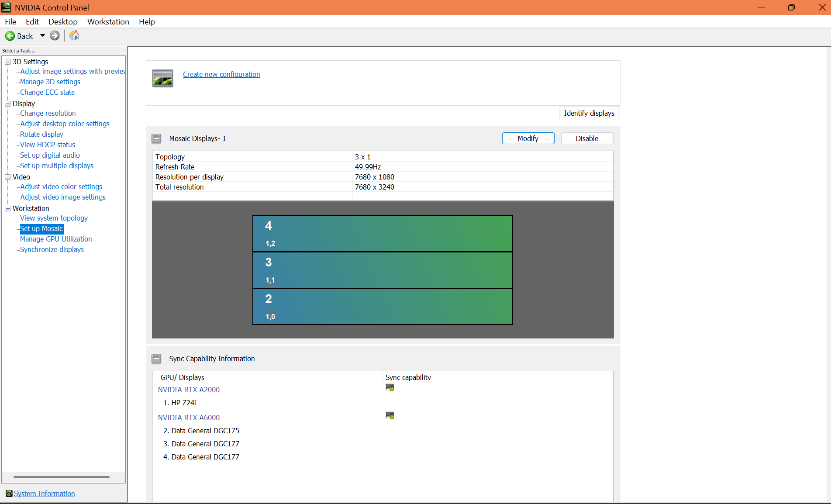Click the task pane horizontal scrollbar
The image size is (831, 504).
(61, 477)
